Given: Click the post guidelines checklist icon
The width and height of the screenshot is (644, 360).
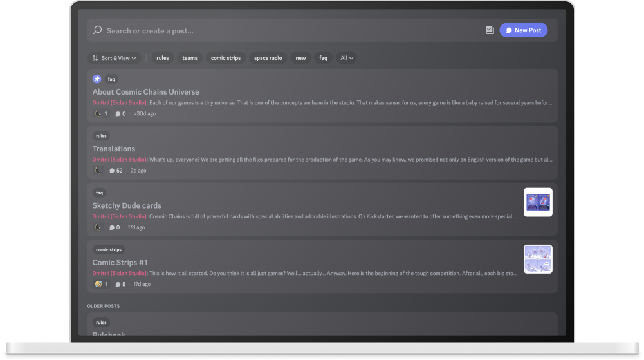Looking at the screenshot, I should (x=490, y=30).
